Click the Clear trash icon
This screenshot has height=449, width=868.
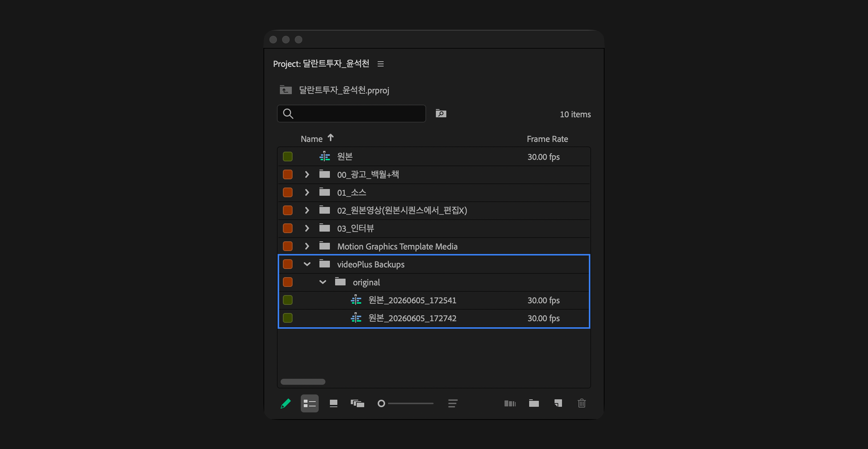pyautogui.click(x=582, y=403)
